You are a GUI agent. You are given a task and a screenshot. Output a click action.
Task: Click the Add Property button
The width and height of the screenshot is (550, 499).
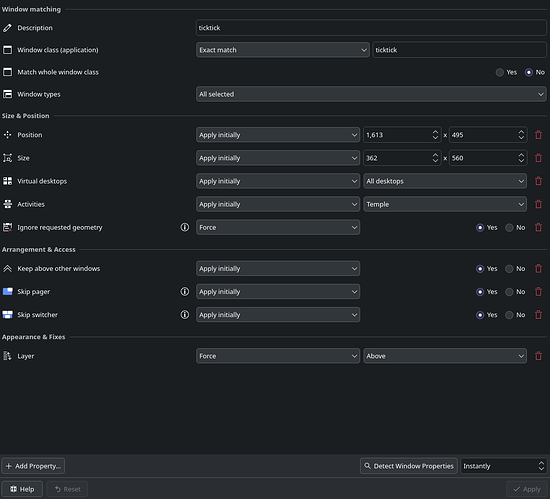[x=33, y=466]
